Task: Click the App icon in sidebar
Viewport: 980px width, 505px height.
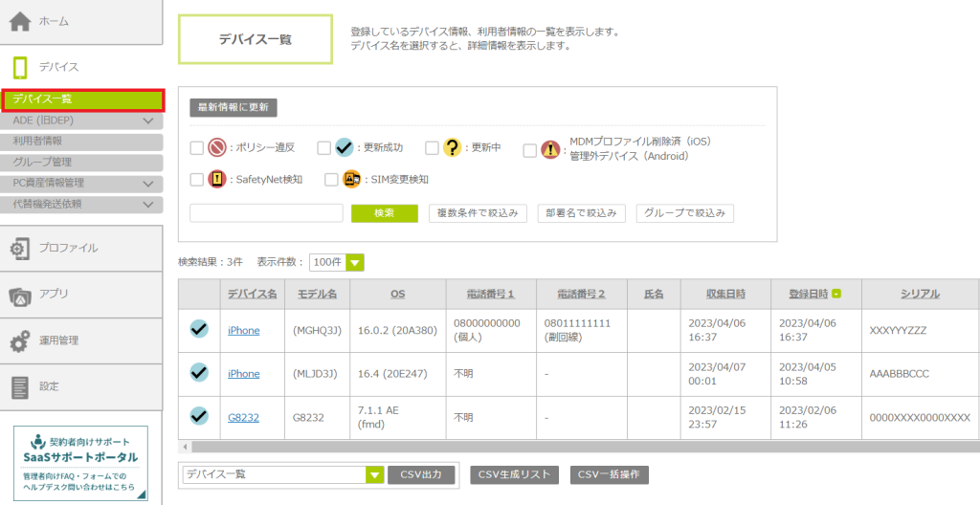Action: 20,295
